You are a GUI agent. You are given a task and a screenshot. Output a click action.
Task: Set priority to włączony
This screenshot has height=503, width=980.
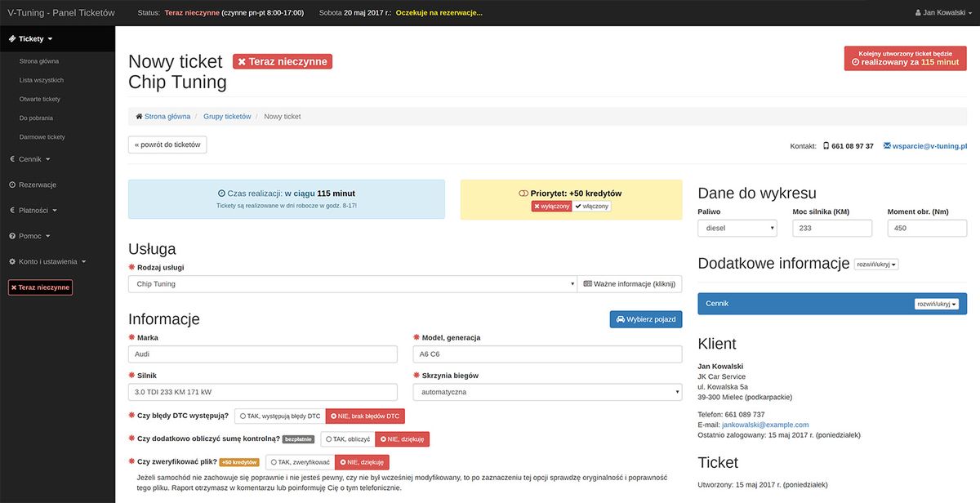(591, 207)
